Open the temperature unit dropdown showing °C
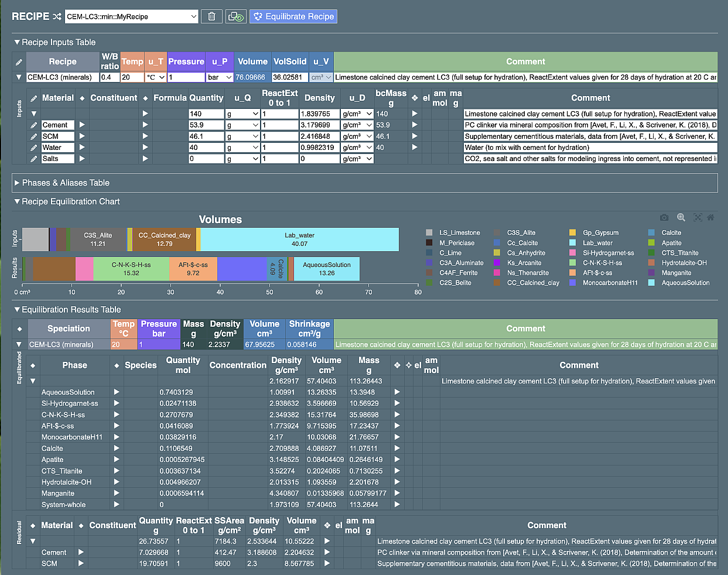Viewport: 728px width, 575px height. click(156, 77)
